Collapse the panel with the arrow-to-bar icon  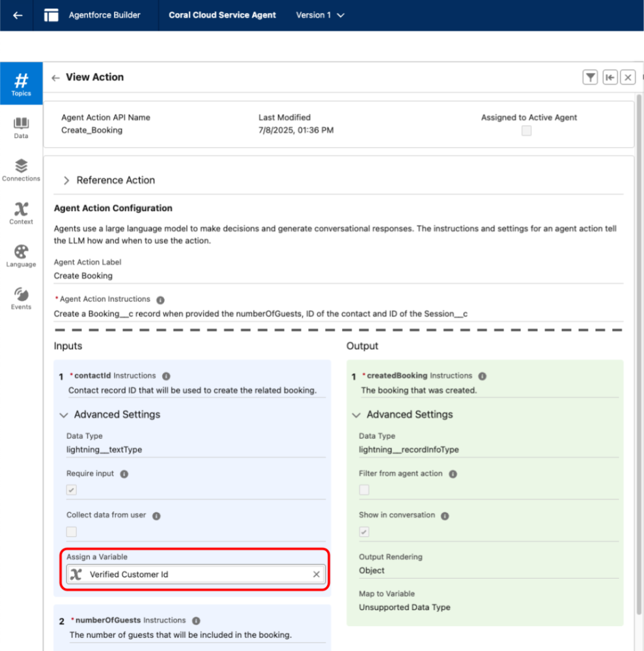click(x=609, y=77)
